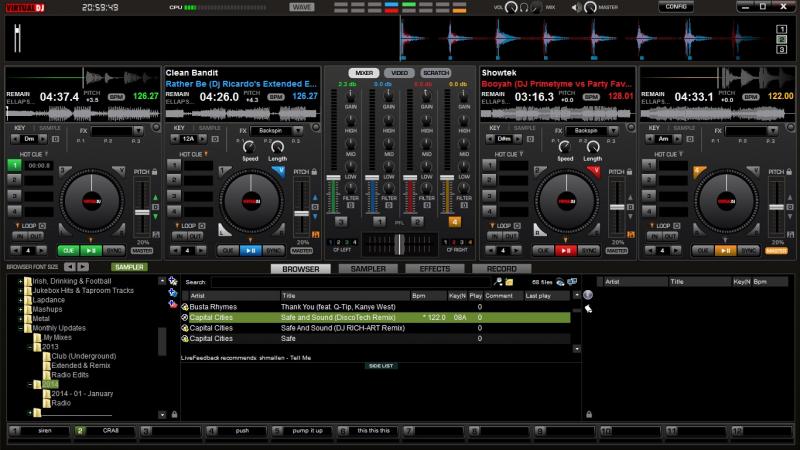Click the green SAMPLER button above the folders
This screenshot has width=800, height=450.
pos(129,267)
